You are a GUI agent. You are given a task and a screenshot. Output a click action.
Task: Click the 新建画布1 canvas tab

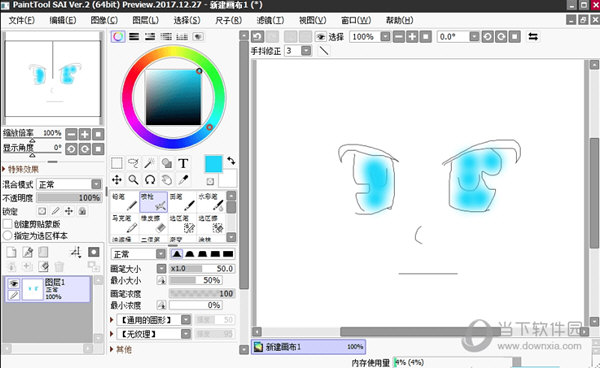coord(308,347)
